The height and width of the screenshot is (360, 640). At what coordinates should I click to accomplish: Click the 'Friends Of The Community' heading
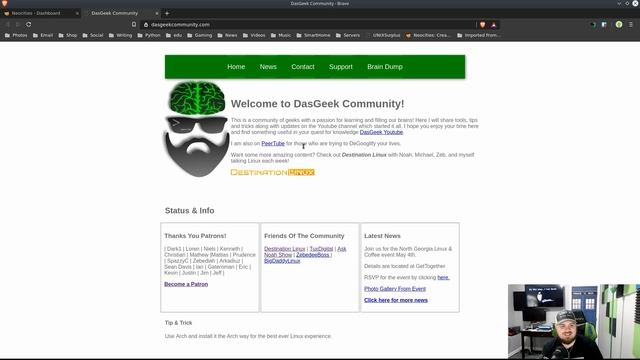[x=304, y=236]
